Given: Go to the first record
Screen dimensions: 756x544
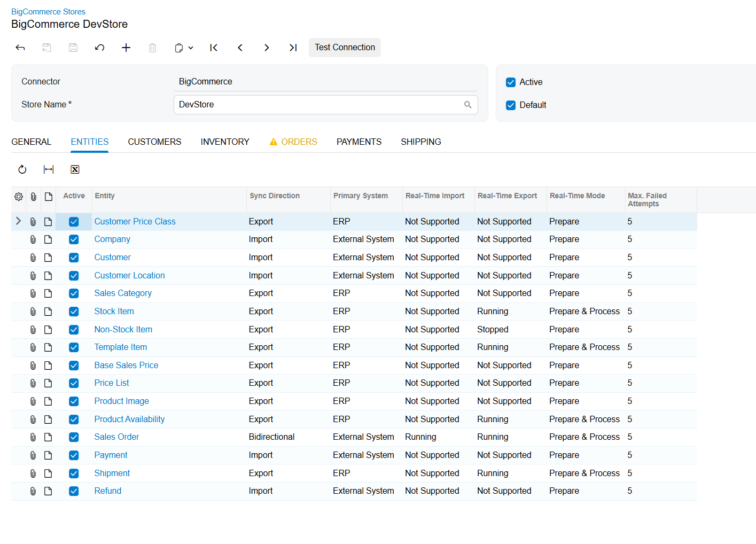Looking at the screenshot, I should tap(214, 48).
